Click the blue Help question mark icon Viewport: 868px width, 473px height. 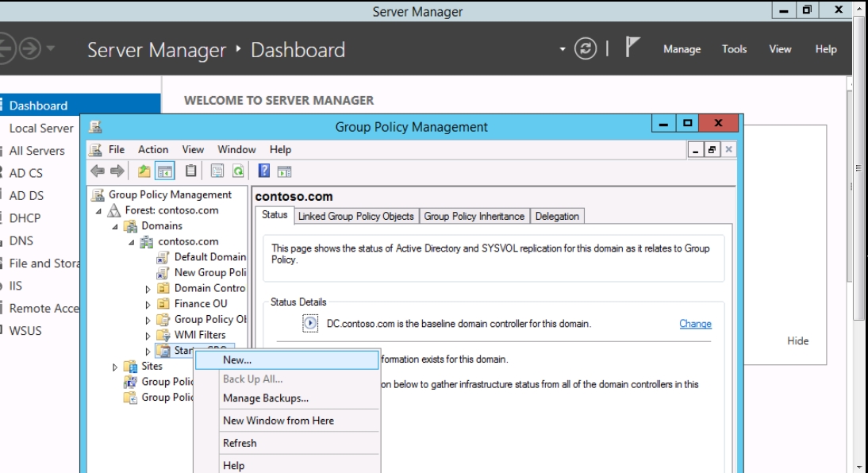point(265,171)
